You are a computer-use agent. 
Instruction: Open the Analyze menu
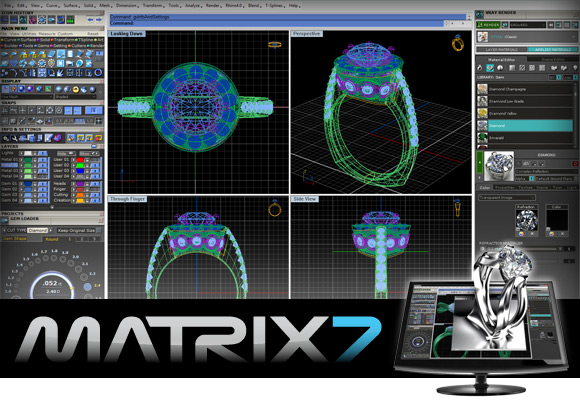pyautogui.click(x=193, y=6)
